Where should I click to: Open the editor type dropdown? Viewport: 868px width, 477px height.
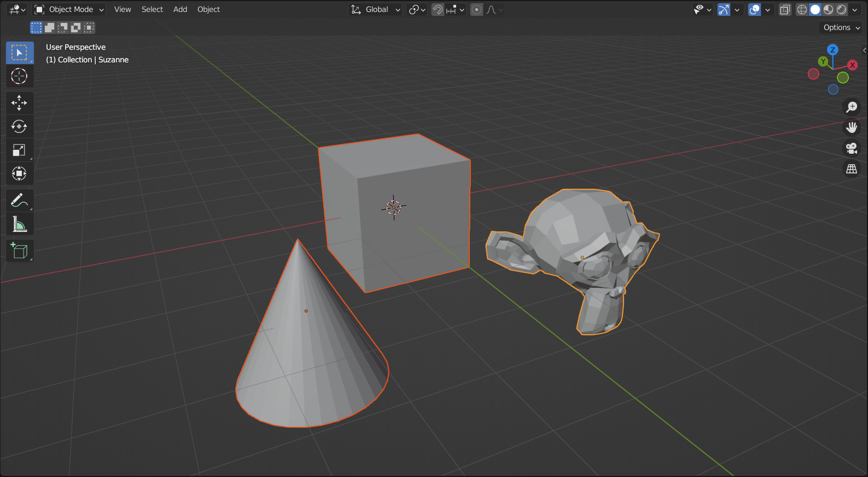[x=18, y=9]
